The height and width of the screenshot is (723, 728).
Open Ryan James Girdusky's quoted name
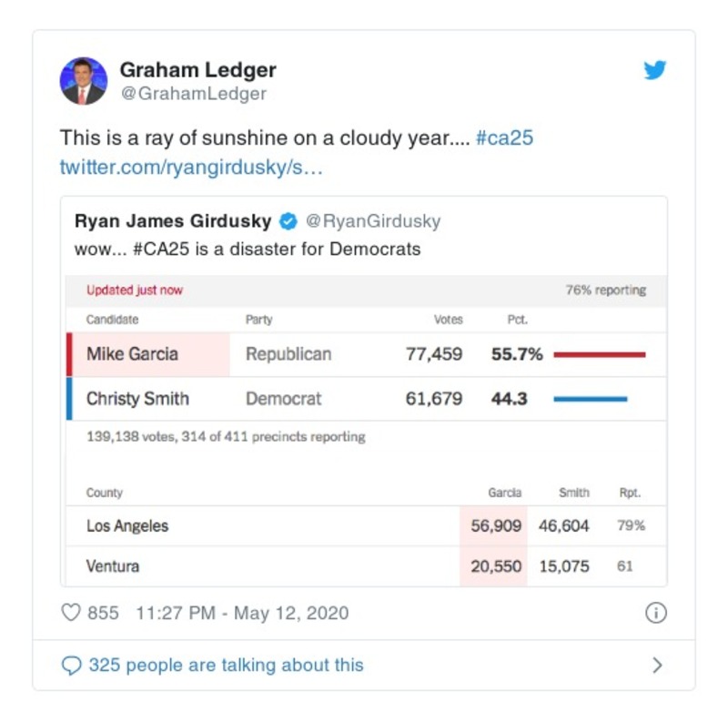(173, 221)
